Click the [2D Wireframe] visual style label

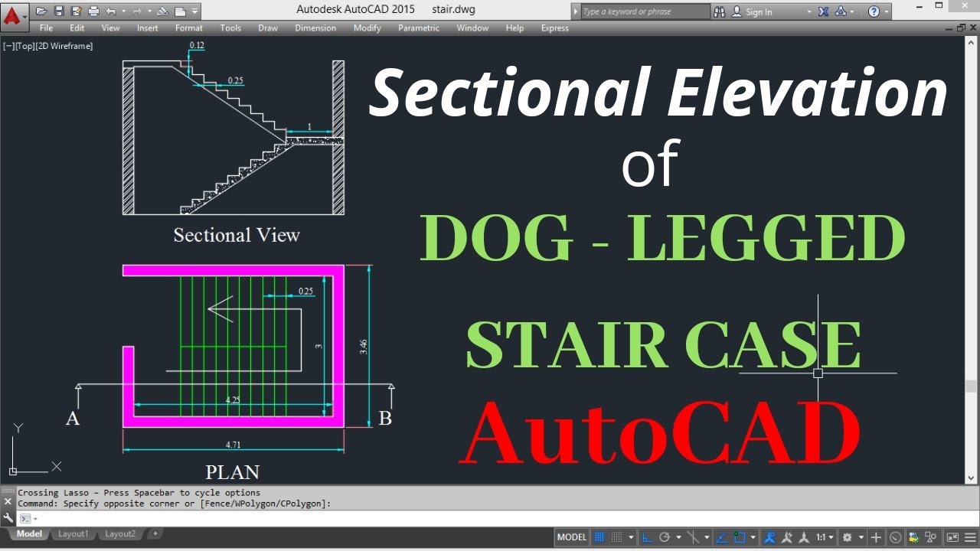(64, 46)
